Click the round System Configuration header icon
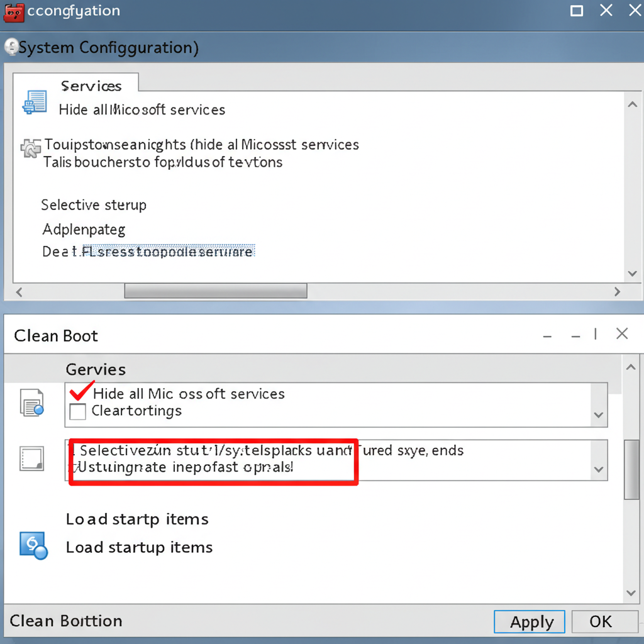The height and width of the screenshot is (644, 644). click(x=11, y=47)
